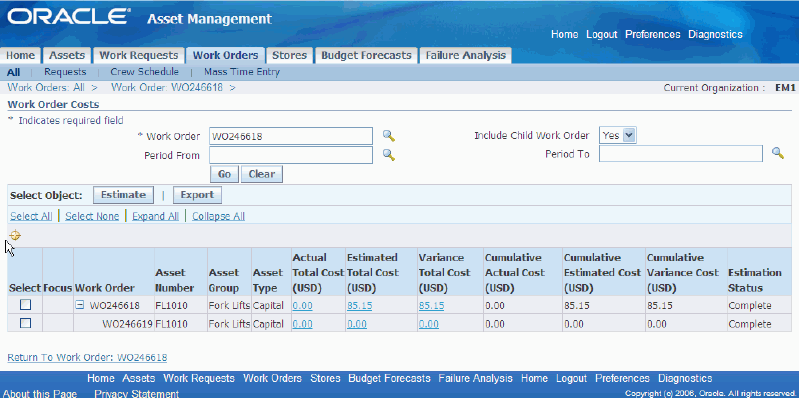
Task: Switch to the Work Requests tab
Action: 139,56
